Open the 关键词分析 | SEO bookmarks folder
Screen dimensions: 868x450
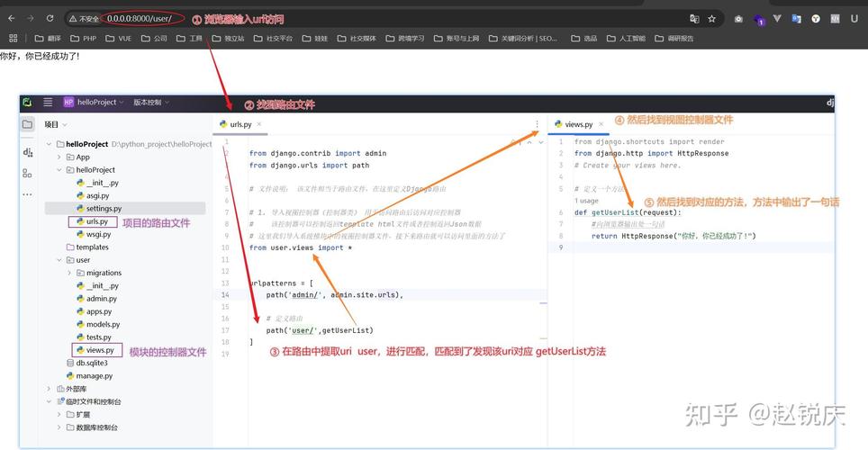click(x=523, y=38)
